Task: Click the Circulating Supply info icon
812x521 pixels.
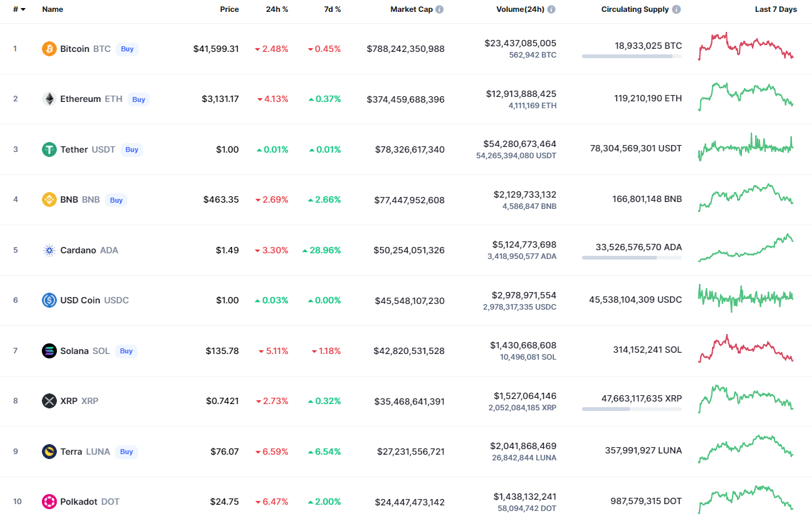Action: click(x=676, y=9)
